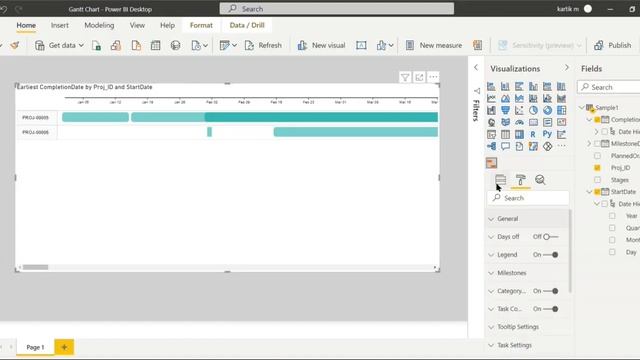Select the Python visual icon
Viewport: 640px width, 360px height.
(x=547, y=134)
